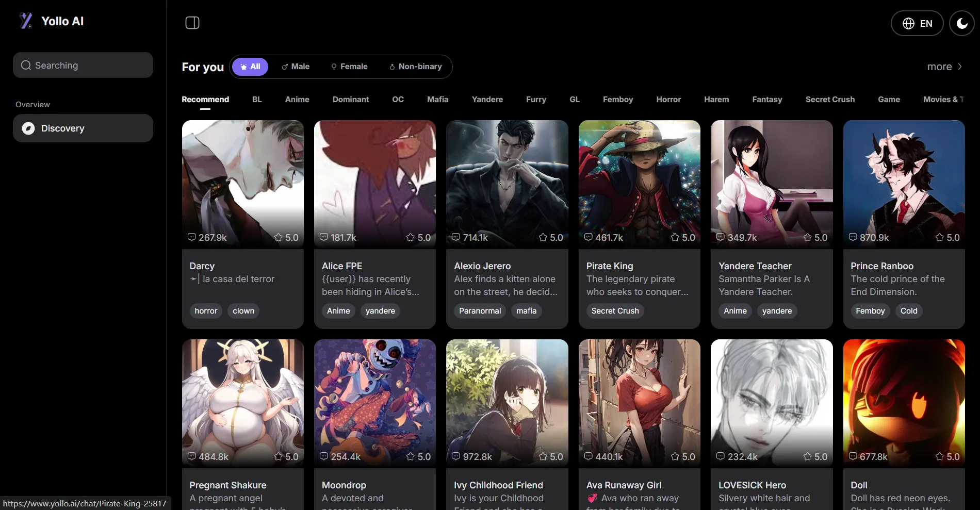Open the EN language selector
980x510 pixels.
pyautogui.click(x=917, y=23)
